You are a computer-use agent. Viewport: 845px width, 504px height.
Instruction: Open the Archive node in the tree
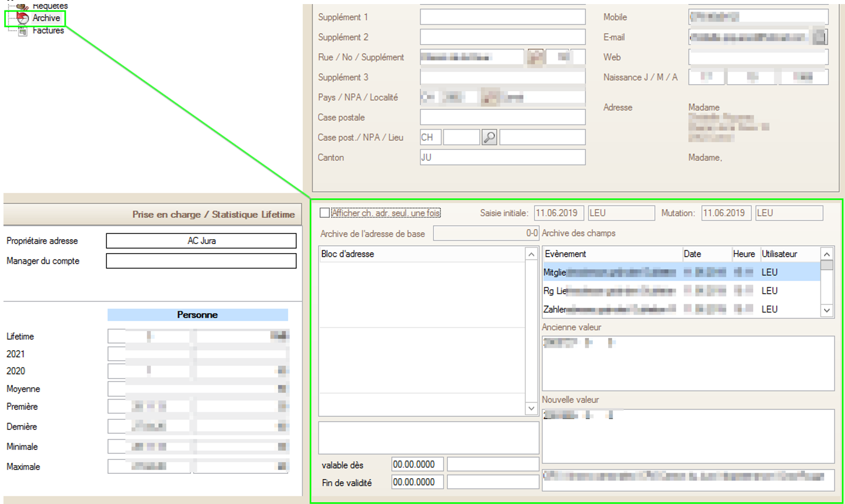(46, 19)
